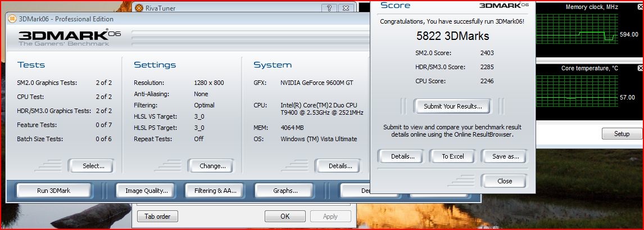This screenshot has height=230, width=644.
Task: Click the 57.00 core temperature reading
Action: pos(627,97)
